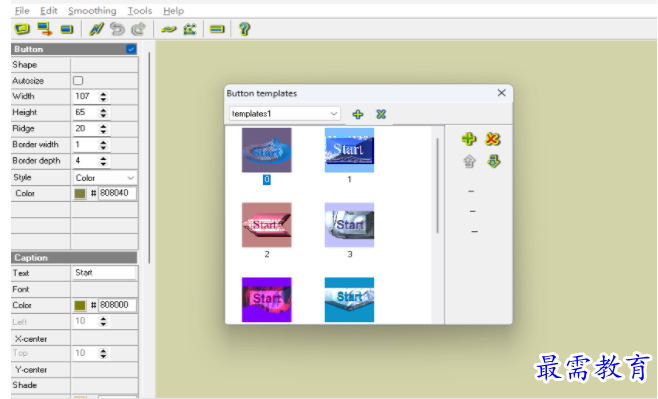Open the Help menu
This screenshot has width=658, height=399.
[x=173, y=10]
